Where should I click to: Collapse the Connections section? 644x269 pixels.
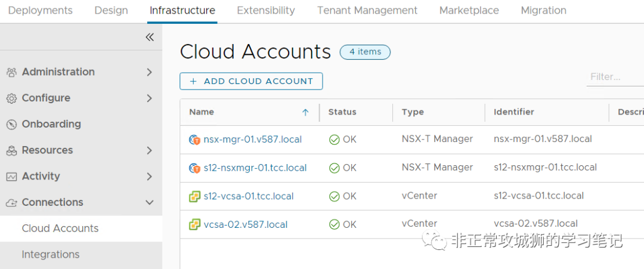tap(149, 203)
